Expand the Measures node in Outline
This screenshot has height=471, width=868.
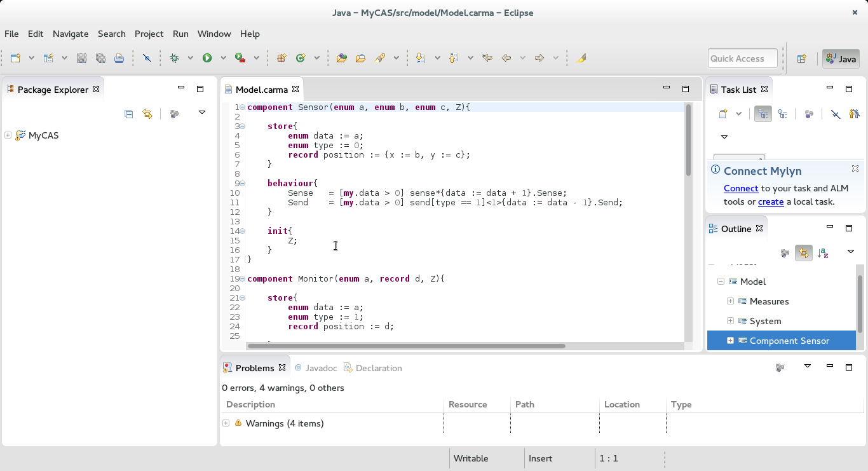coord(730,301)
